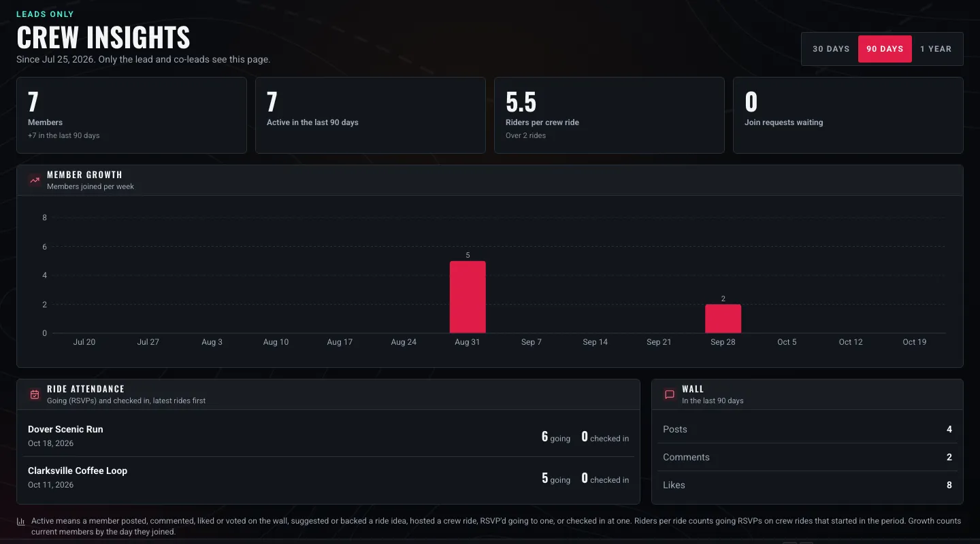This screenshot has width=980, height=544.
Task: Click 'Active in the last 90 days' card
Action: coord(370,115)
